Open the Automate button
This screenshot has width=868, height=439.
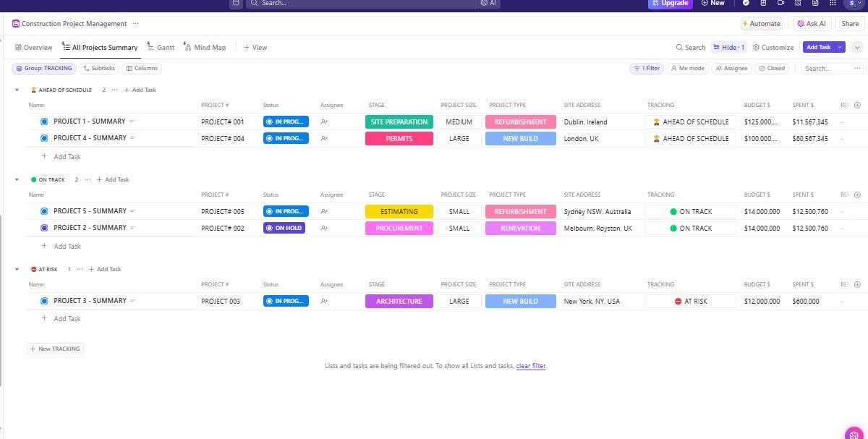(x=762, y=24)
